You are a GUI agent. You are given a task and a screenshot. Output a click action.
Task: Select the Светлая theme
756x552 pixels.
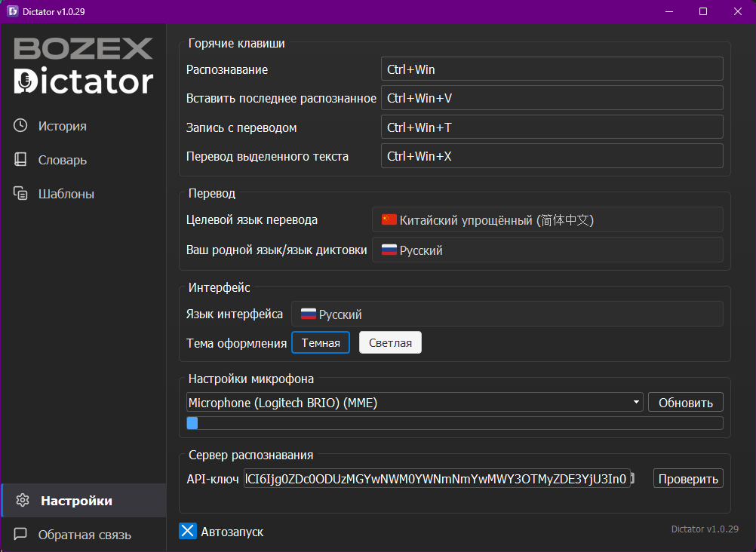click(x=390, y=342)
